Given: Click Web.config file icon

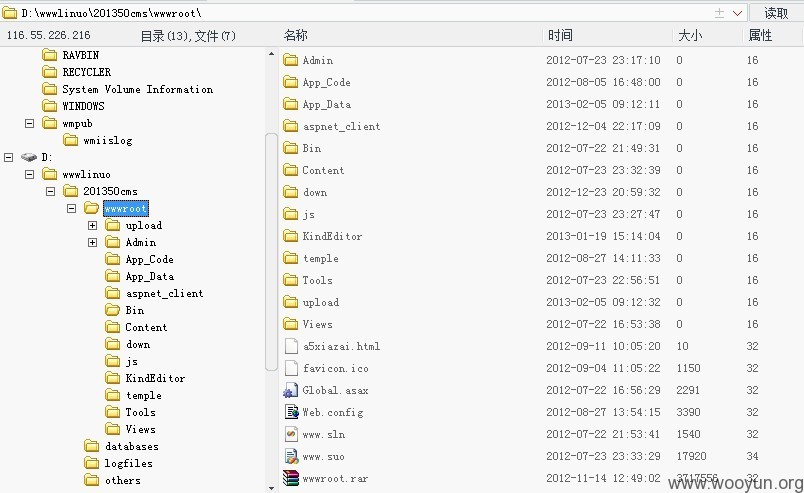Looking at the screenshot, I should pos(291,412).
